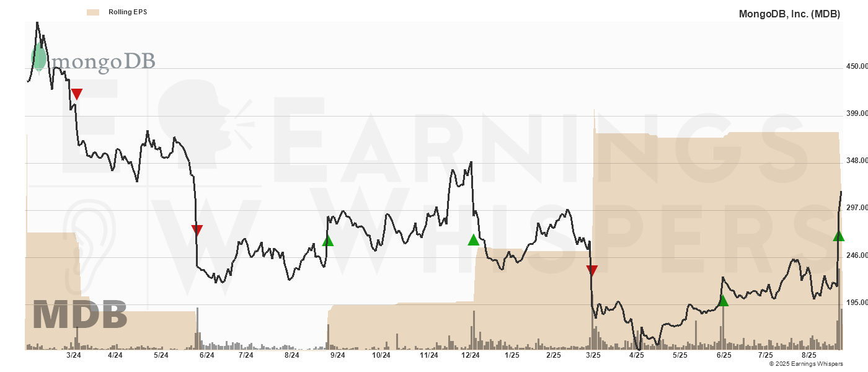Click the 297.00 price axis label
The width and height of the screenshot is (868, 372).
(856, 208)
